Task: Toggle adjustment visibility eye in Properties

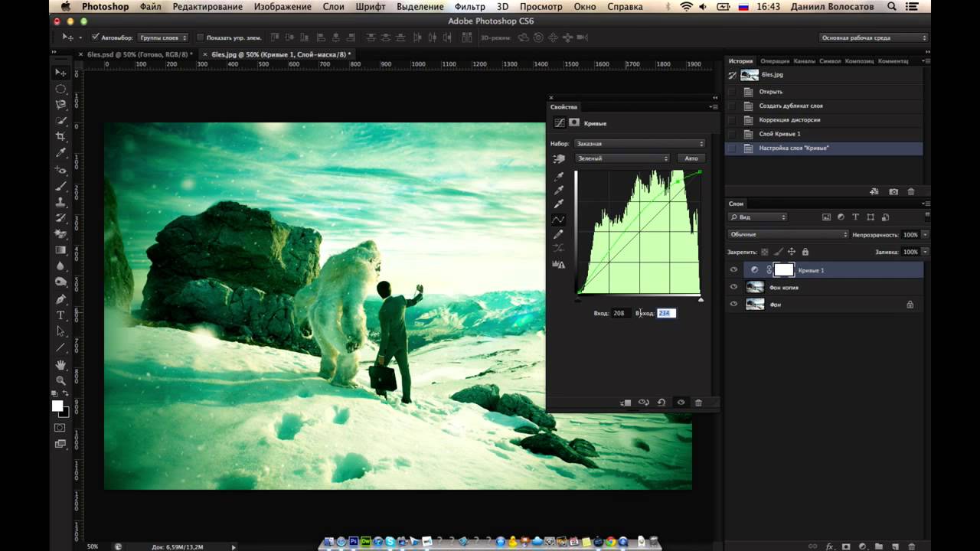Action: [681, 403]
